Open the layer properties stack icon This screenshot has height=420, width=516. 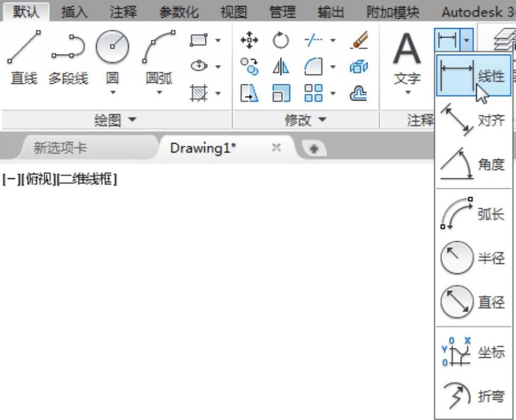(505, 39)
